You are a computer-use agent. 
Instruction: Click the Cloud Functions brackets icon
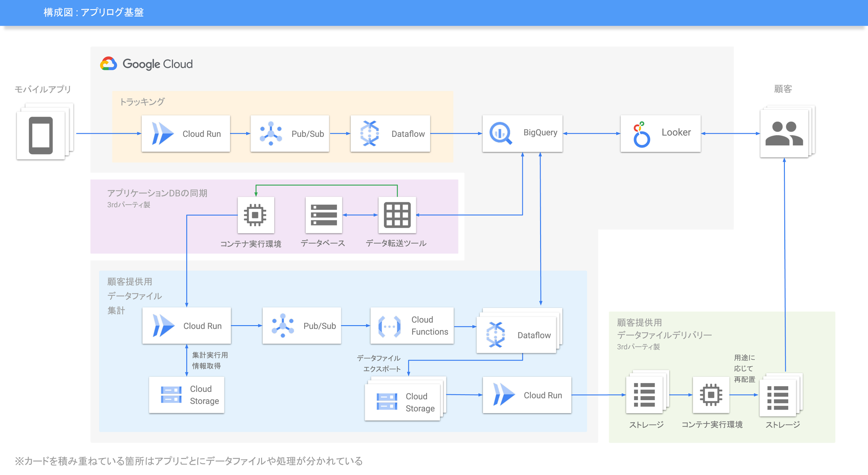[389, 326]
